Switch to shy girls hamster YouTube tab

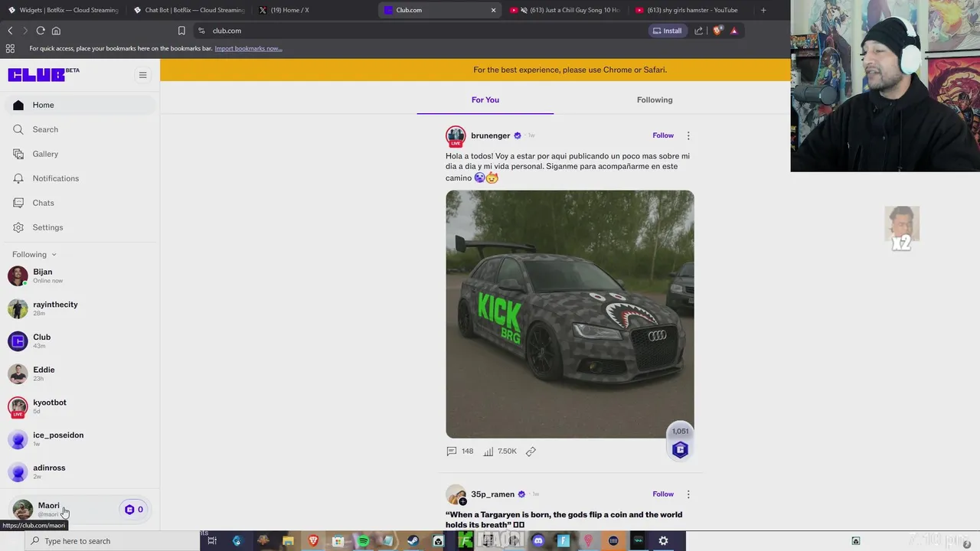[x=691, y=10]
